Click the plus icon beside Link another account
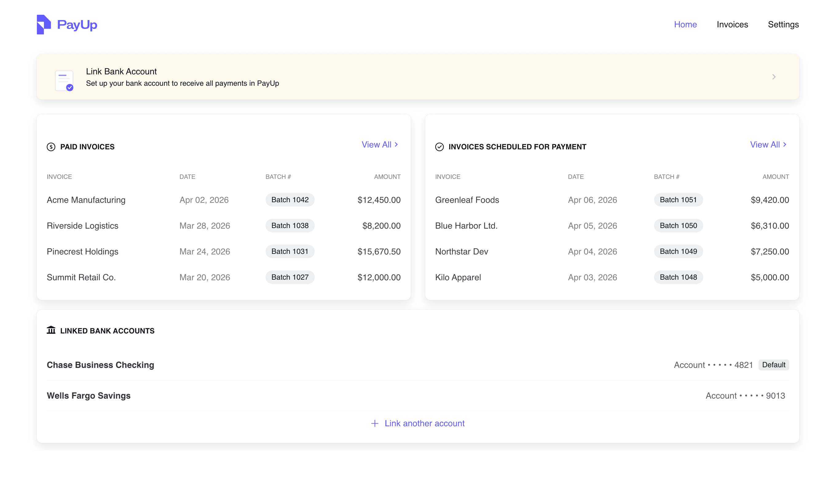The width and height of the screenshot is (836, 504). (374, 423)
